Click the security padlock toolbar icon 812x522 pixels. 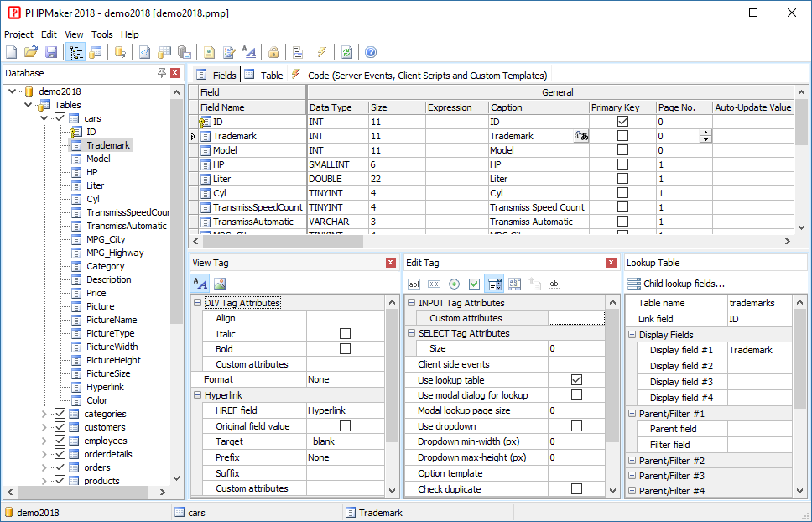[274, 52]
